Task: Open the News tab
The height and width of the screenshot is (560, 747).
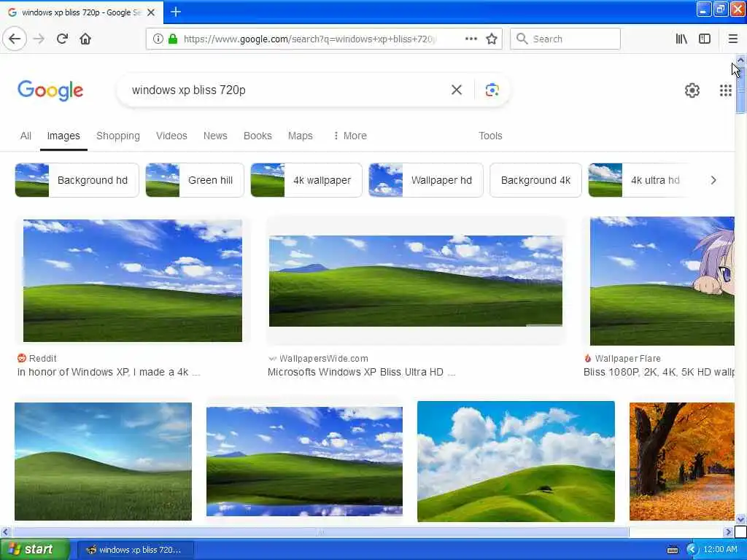Action: click(215, 136)
